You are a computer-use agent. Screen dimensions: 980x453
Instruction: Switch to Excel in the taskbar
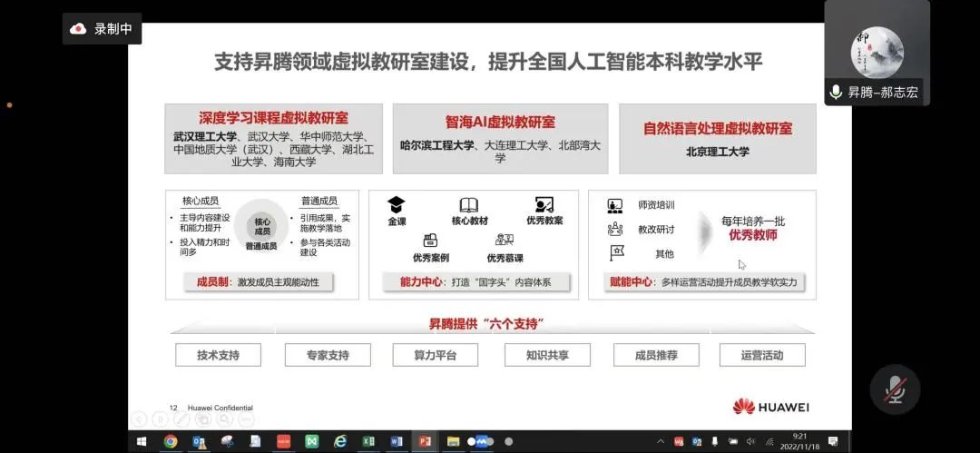point(368,442)
